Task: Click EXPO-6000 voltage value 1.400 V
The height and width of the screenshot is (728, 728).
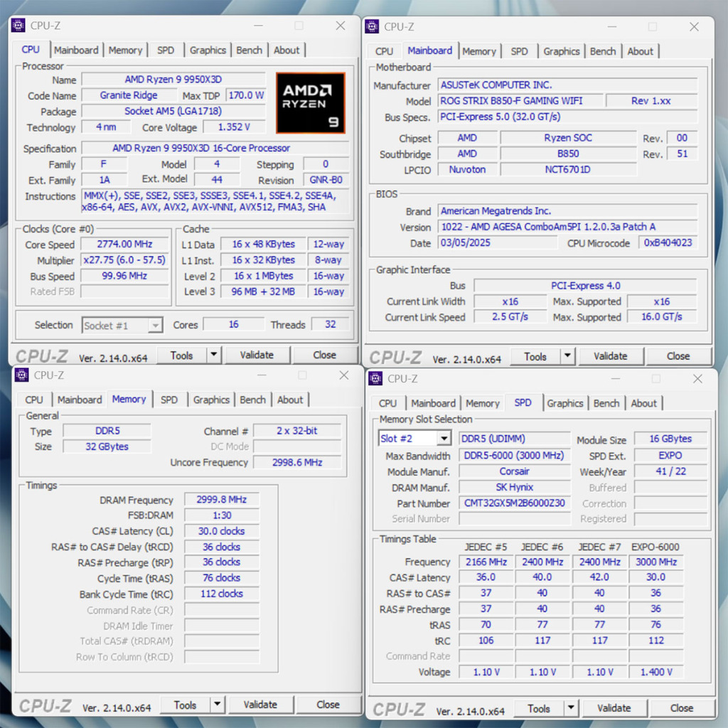Action: (x=656, y=672)
